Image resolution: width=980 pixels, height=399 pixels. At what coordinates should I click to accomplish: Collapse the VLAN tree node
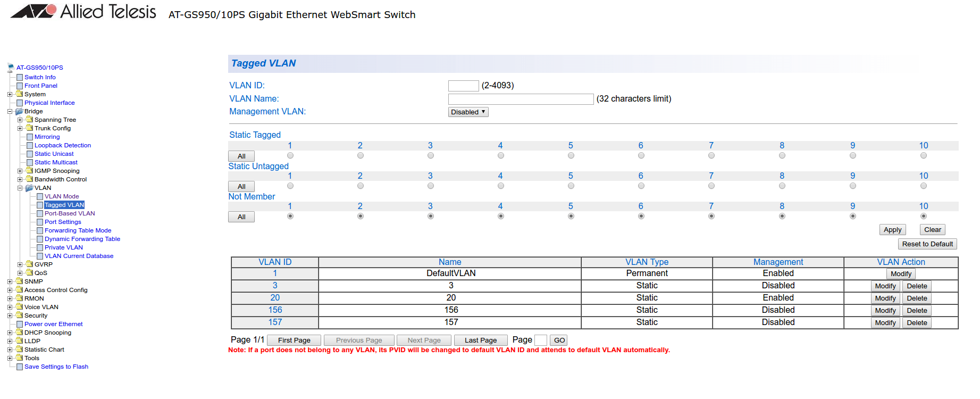point(20,188)
